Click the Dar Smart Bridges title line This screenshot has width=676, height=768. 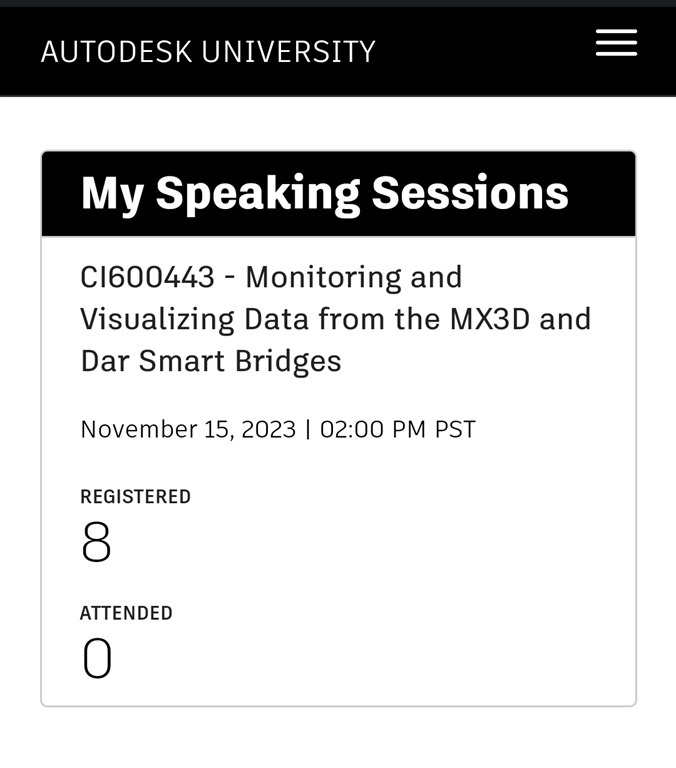coord(211,361)
